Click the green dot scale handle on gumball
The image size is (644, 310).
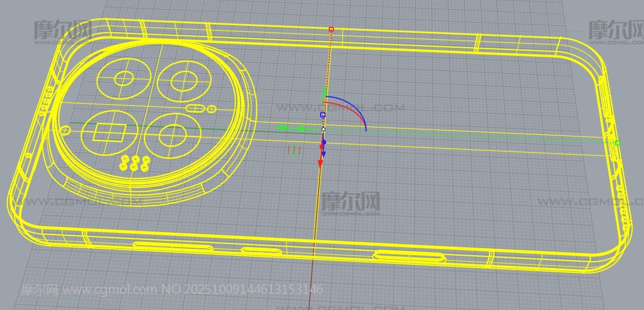[302, 128]
